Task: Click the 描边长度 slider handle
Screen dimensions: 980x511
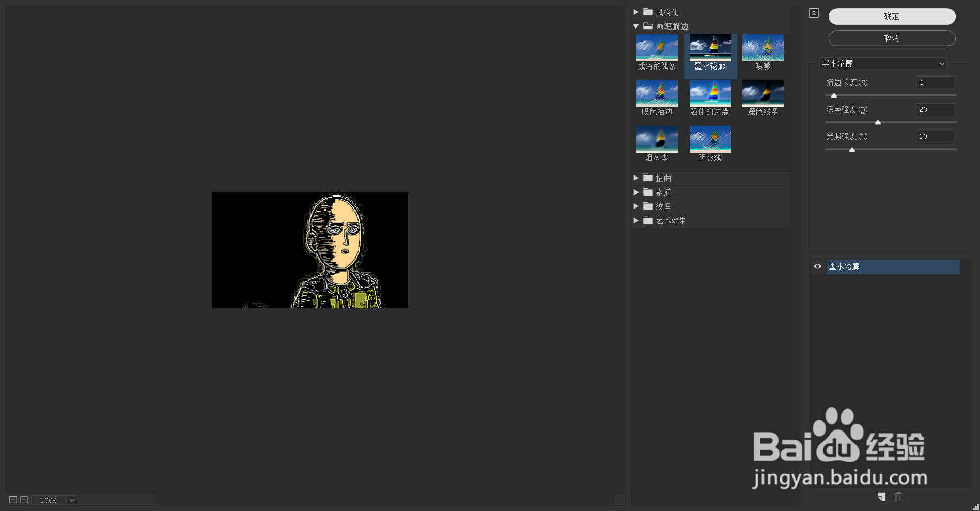Action: pos(834,95)
